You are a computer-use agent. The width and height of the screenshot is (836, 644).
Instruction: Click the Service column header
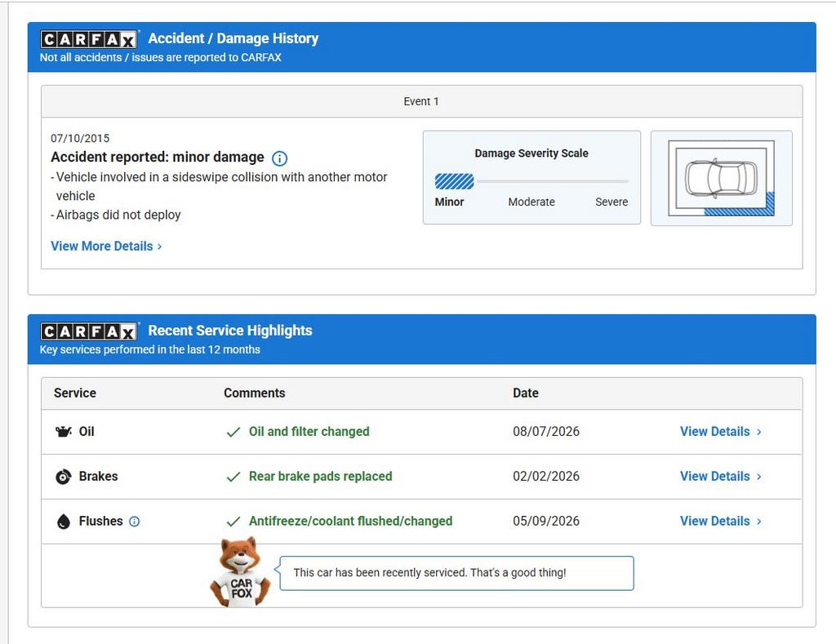(x=74, y=393)
